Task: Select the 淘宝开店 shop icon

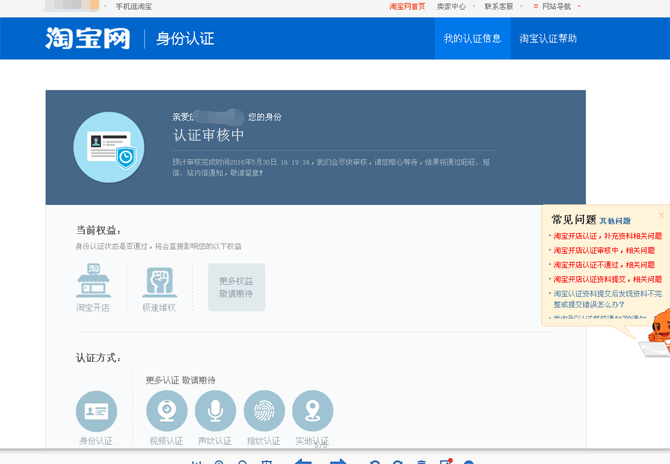Action: click(93, 280)
